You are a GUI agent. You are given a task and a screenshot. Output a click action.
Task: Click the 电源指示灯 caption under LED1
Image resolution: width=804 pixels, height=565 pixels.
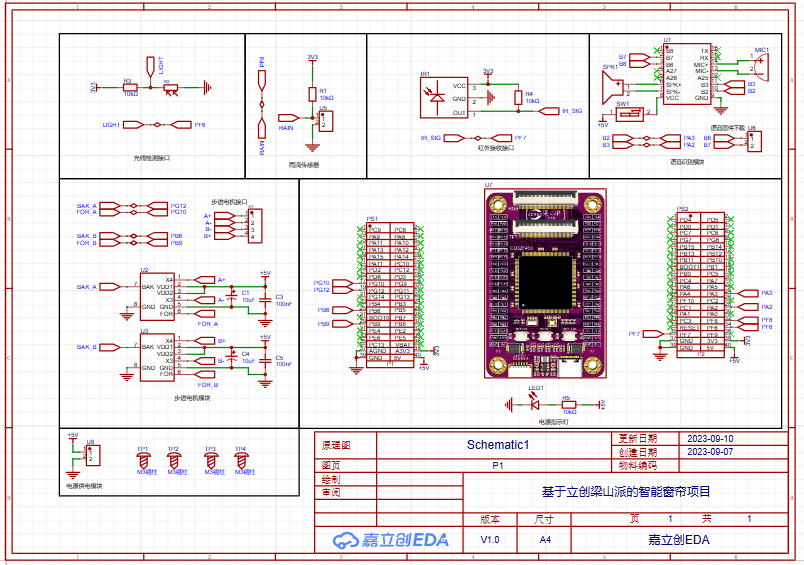(x=553, y=422)
